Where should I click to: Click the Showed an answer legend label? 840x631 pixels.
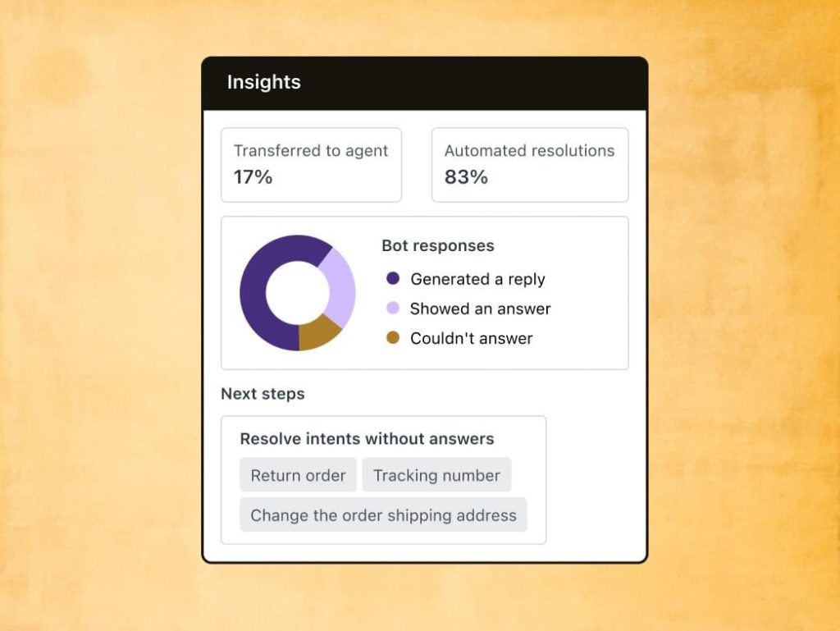click(x=480, y=309)
